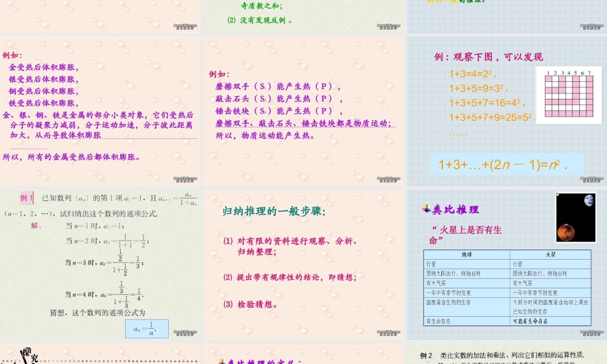The image size is (607, 364).
Task: Click step (2) 提出带有规律性的结论，即猜想
Action: click(290, 277)
